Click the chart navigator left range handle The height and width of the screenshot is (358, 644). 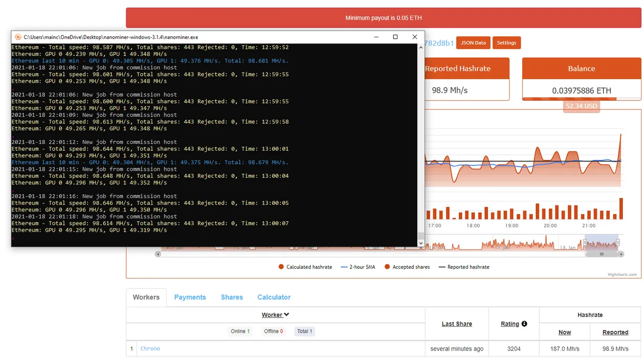(x=585, y=243)
